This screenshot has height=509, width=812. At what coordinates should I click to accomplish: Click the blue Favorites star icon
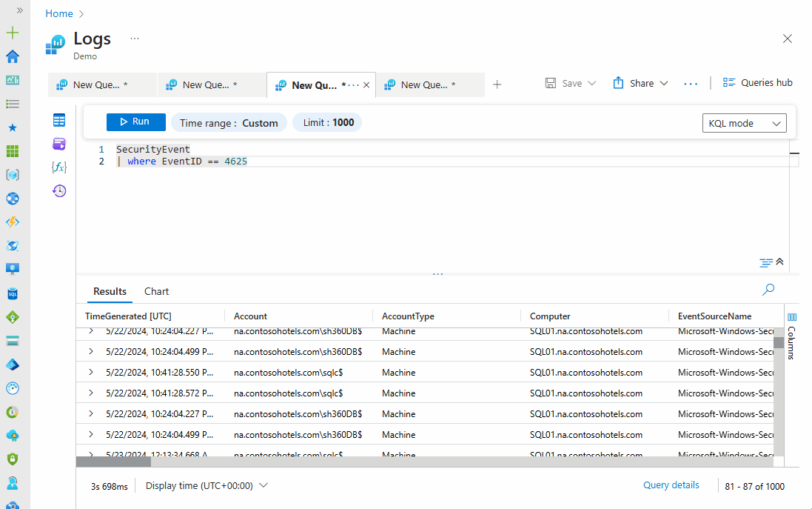(x=13, y=127)
